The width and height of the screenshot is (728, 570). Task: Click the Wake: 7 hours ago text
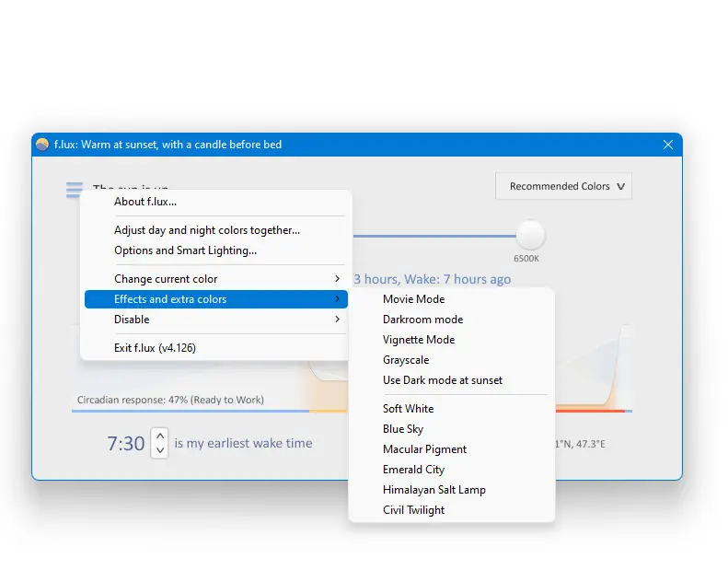pos(457,279)
